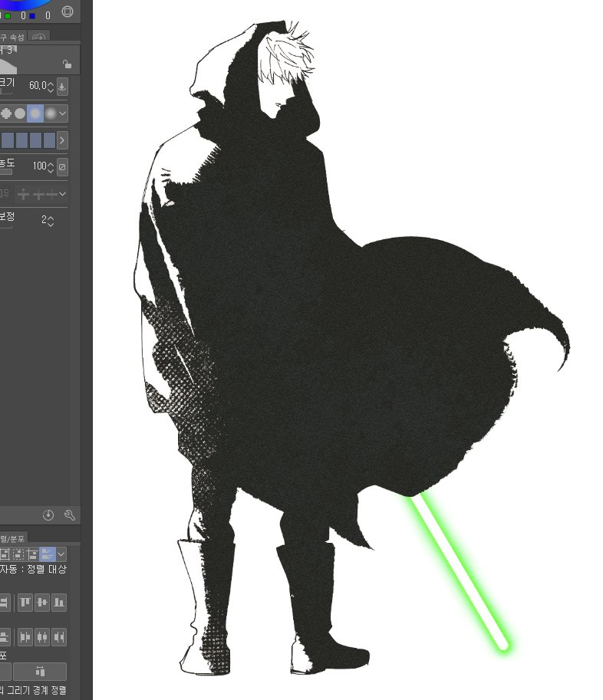This screenshot has height=700, width=603.
Task: Click the distribute horizontal centers icon
Action: coord(42,637)
